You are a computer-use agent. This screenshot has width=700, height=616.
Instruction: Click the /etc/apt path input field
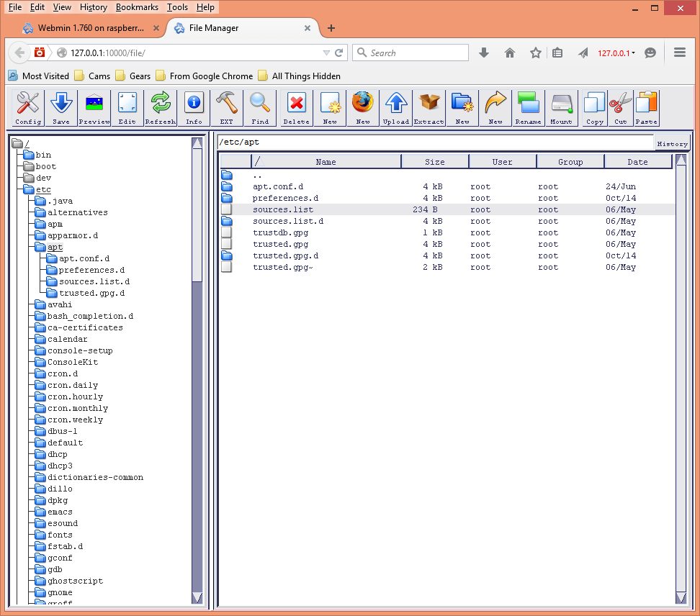(435, 142)
